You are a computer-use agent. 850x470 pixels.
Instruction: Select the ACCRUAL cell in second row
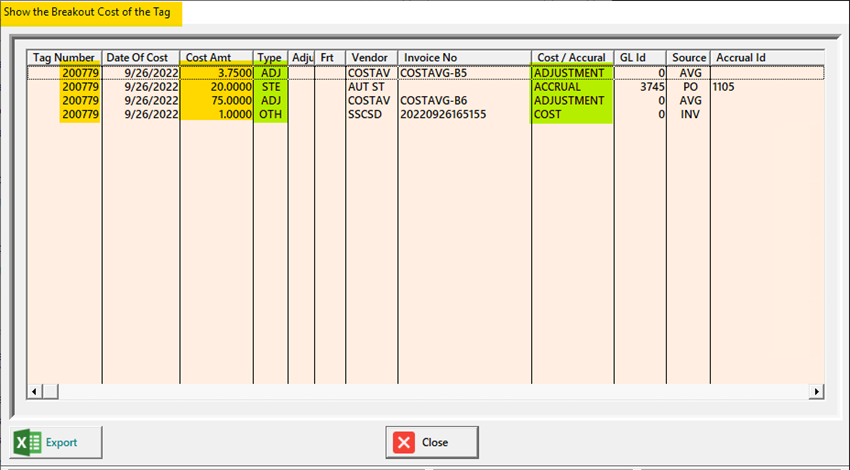[x=571, y=87]
